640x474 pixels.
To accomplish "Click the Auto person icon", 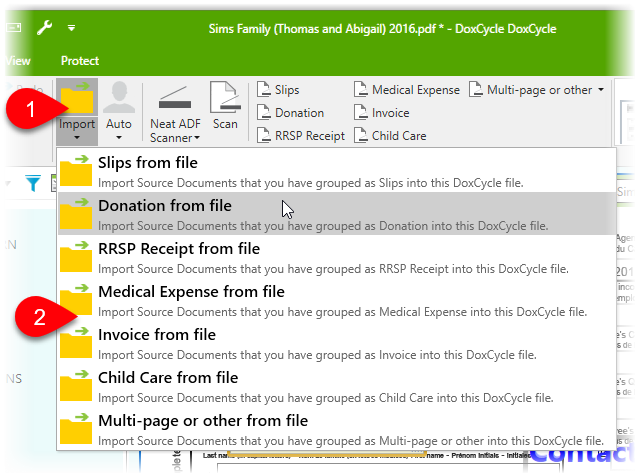I will point(119,97).
